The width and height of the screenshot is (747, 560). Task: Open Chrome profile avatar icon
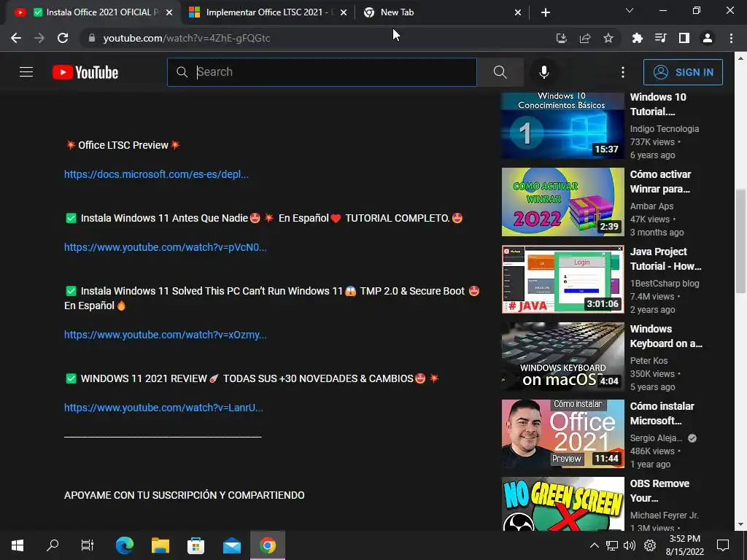[x=708, y=38]
